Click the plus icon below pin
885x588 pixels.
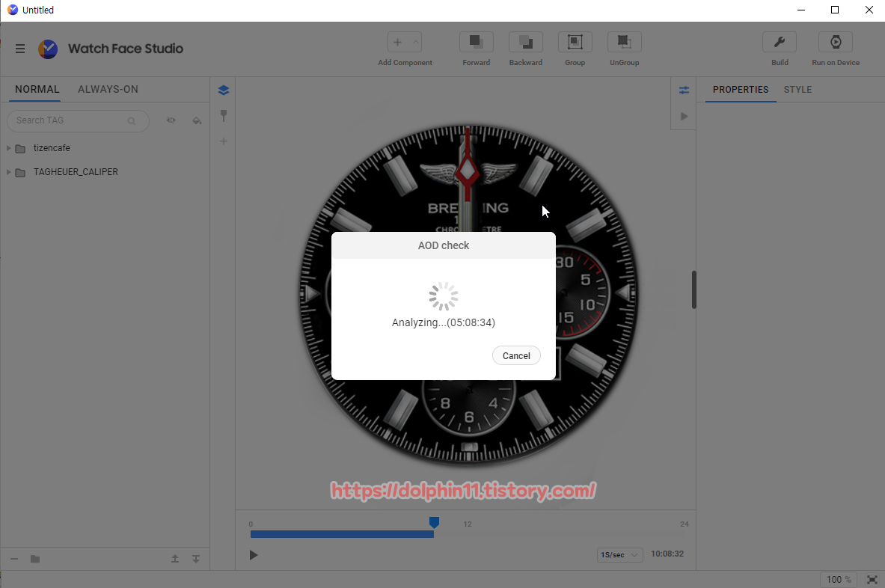click(224, 141)
